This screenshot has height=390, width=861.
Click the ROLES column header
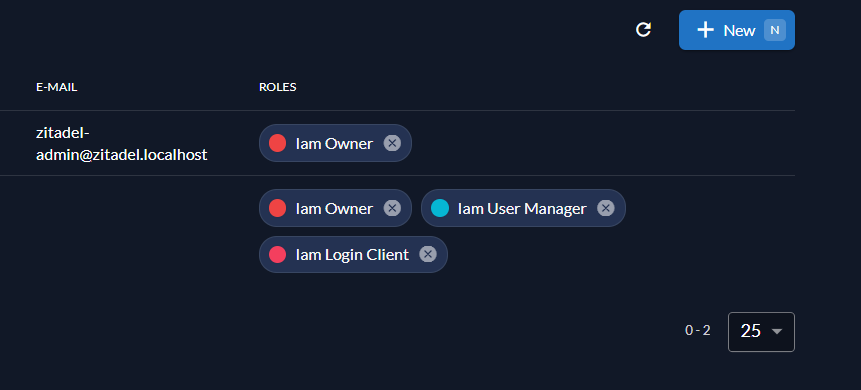(278, 87)
